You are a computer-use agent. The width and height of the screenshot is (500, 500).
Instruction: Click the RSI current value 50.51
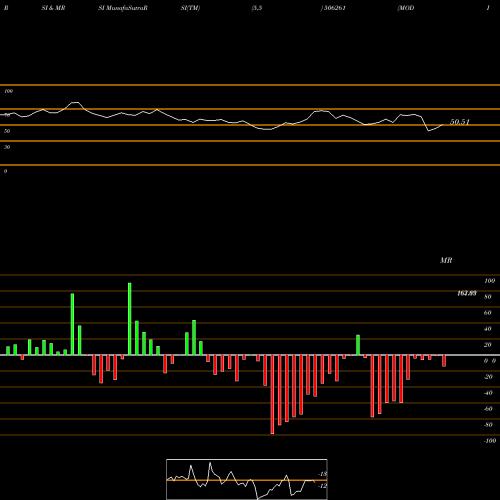click(460, 122)
